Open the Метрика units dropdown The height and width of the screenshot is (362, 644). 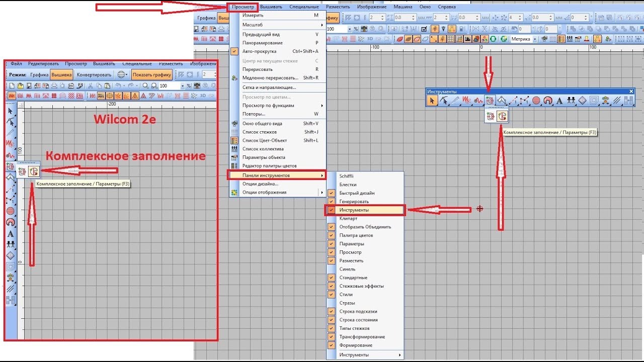click(x=535, y=39)
